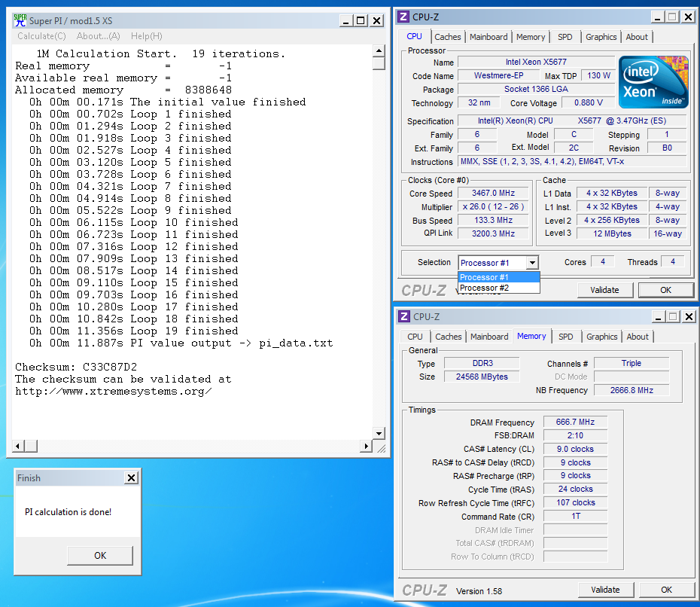The image size is (700, 607).
Task: Click the Channels # value Triple
Action: [632, 363]
